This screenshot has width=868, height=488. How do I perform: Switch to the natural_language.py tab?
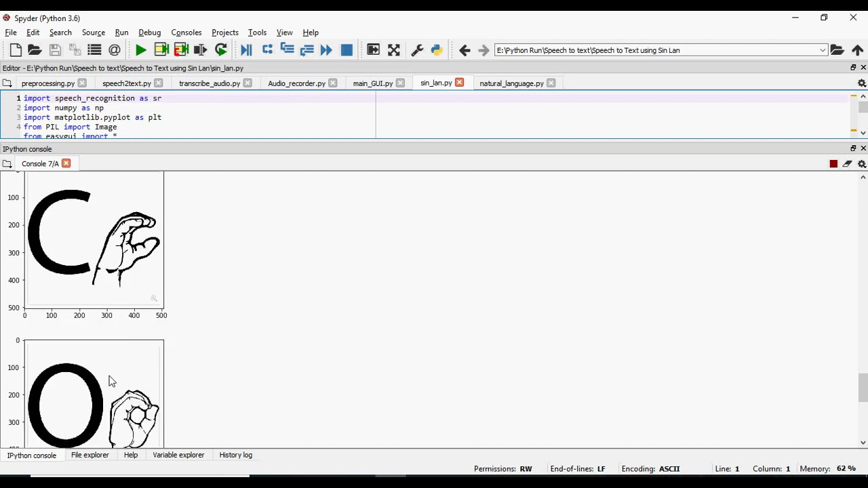coord(511,83)
